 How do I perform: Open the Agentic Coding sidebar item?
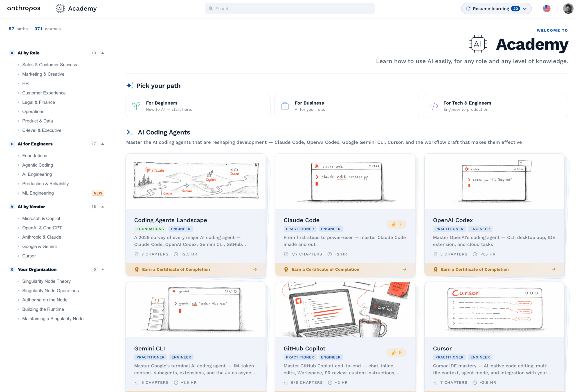coord(37,165)
